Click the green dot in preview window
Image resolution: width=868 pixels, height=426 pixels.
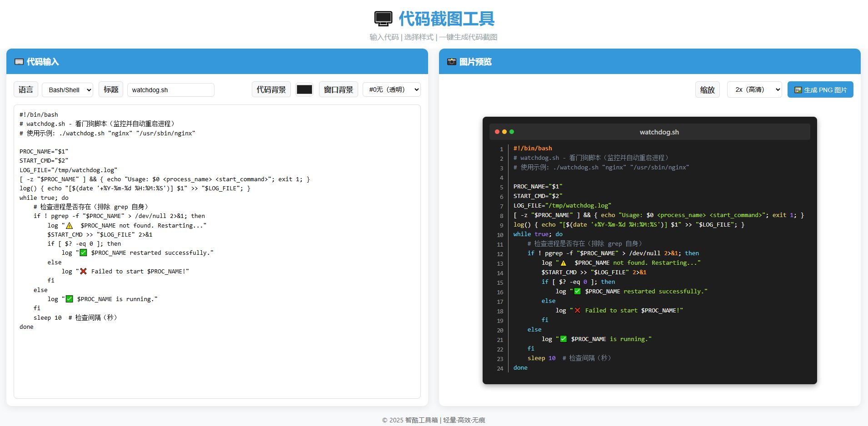pyautogui.click(x=512, y=132)
